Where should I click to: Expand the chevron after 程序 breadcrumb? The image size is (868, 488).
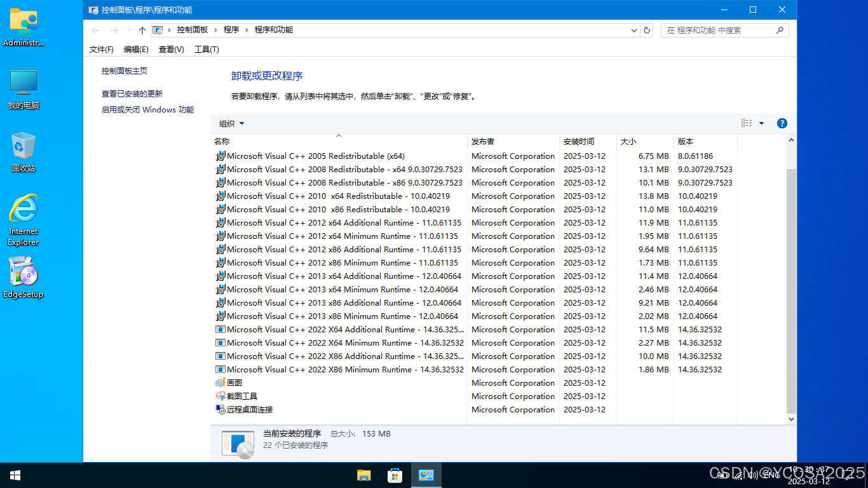[247, 30]
